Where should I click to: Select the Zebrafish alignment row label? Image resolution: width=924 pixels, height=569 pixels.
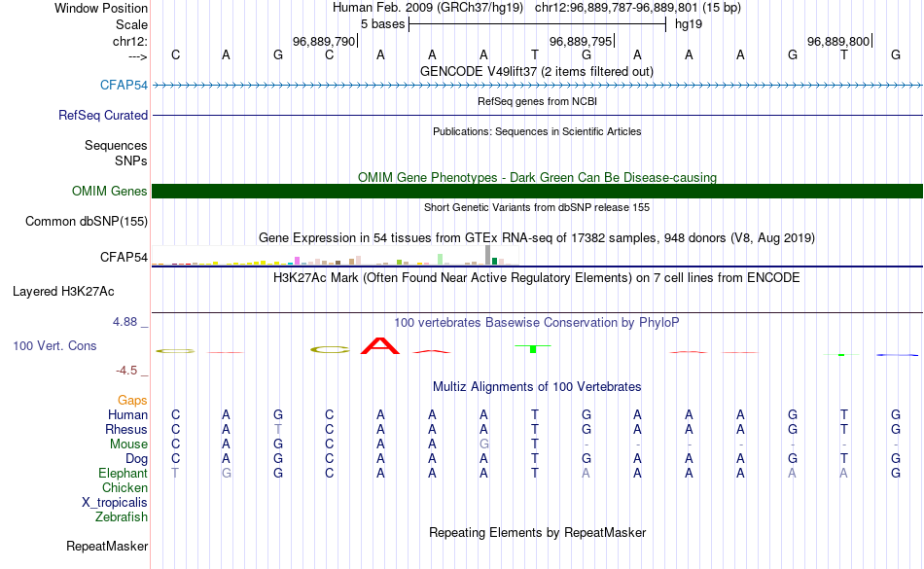(x=122, y=516)
